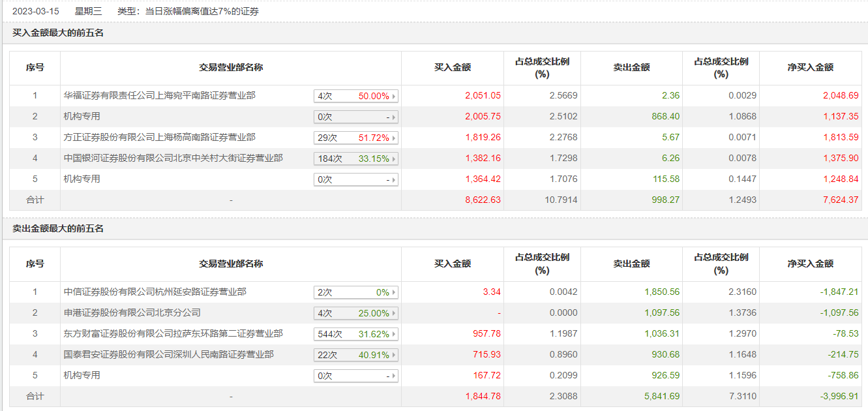Expand the "0次" dropdown in the 2,005.75 row
Image resolution: width=868 pixels, height=411 pixels.
coord(356,117)
